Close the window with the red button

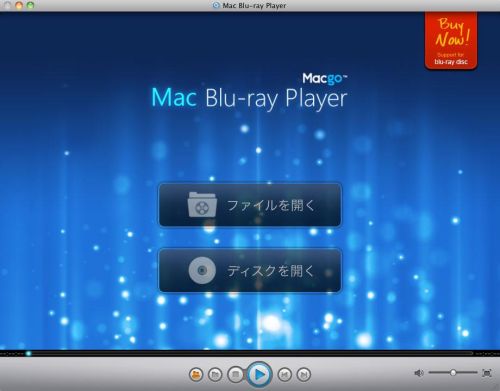coord(7,5)
